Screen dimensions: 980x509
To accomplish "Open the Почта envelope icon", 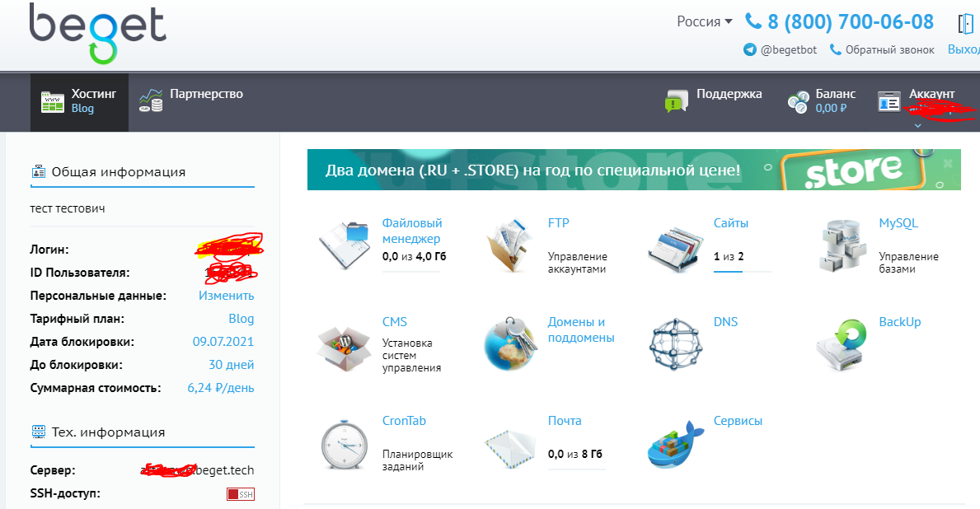I will pyautogui.click(x=510, y=448).
